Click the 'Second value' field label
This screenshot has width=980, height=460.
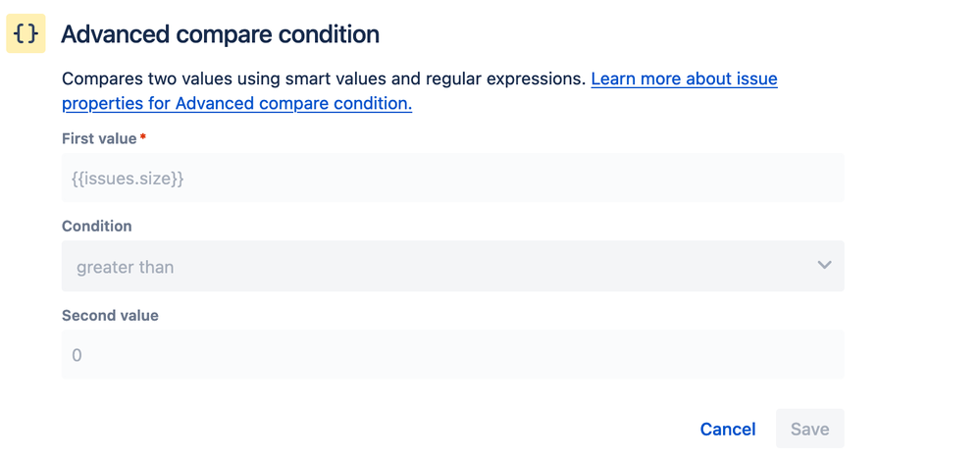point(110,316)
